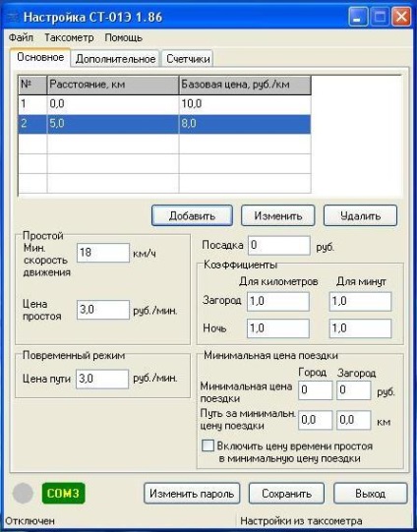
Task: Click the green COM3 port indicator
Action: [x=63, y=493]
